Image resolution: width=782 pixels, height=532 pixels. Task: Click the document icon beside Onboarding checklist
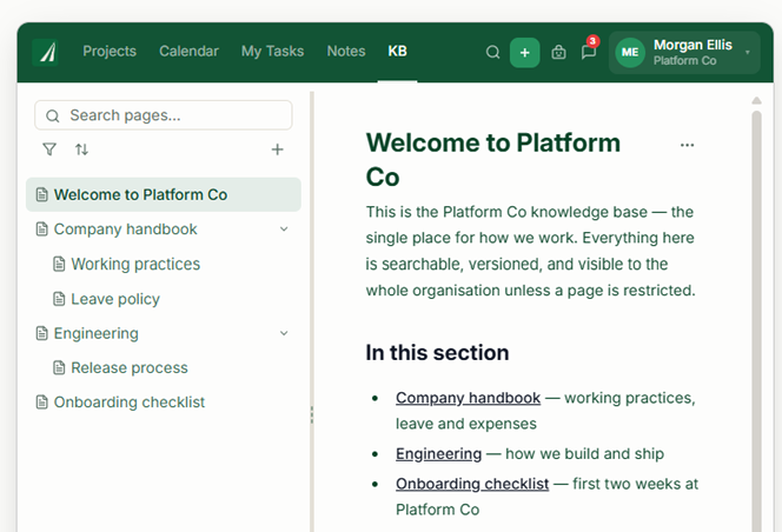point(42,402)
